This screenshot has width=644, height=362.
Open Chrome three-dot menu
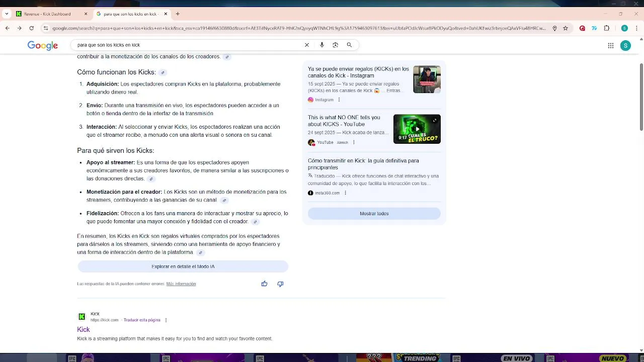click(636, 28)
